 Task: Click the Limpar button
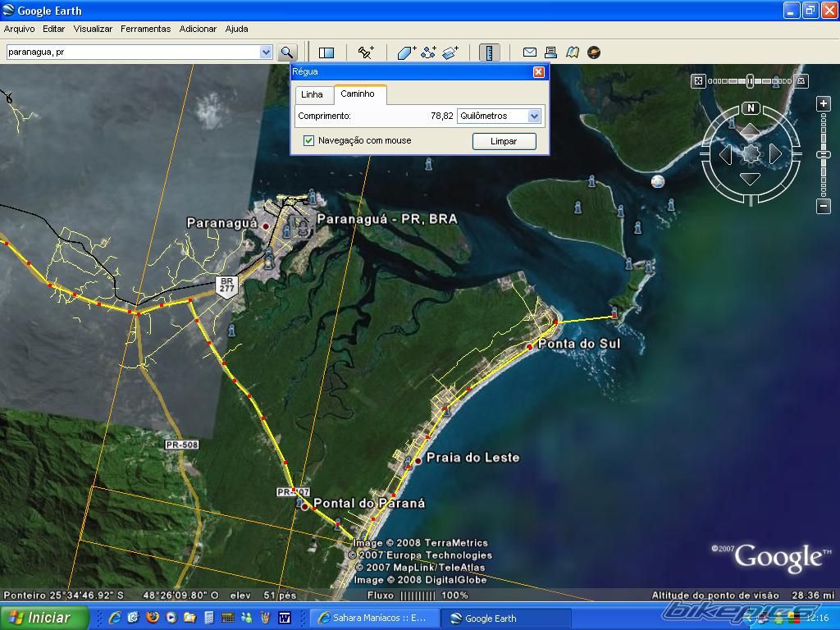[504, 141]
